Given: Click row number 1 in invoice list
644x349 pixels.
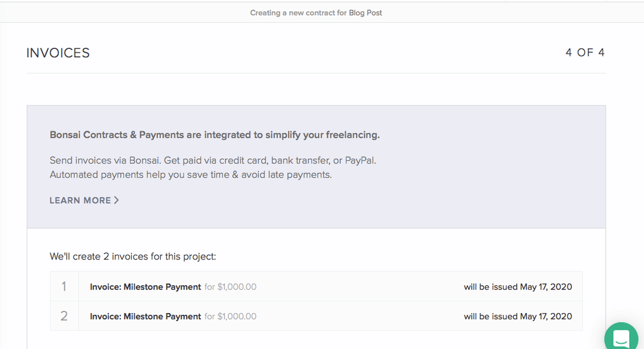Looking at the screenshot, I should [x=64, y=287].
